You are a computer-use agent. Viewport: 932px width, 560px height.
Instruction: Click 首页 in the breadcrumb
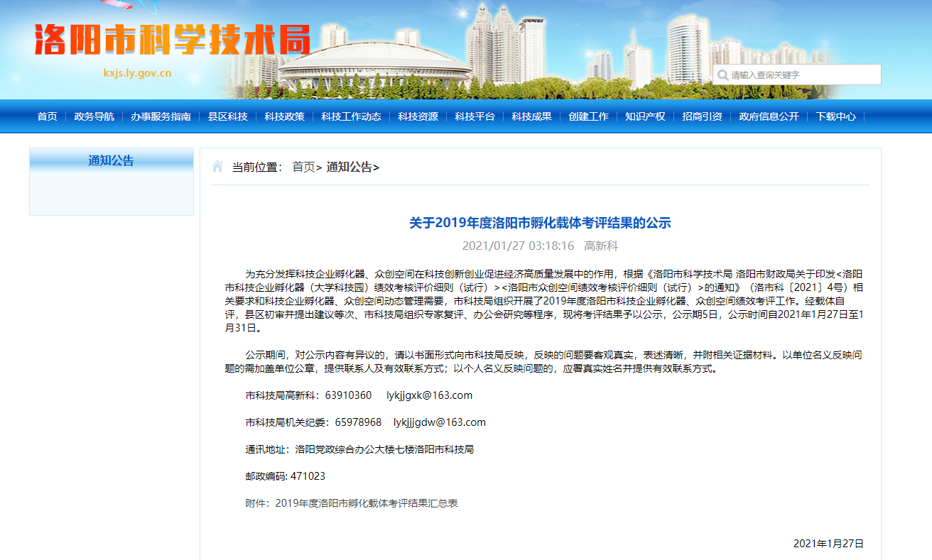(303, 167)
